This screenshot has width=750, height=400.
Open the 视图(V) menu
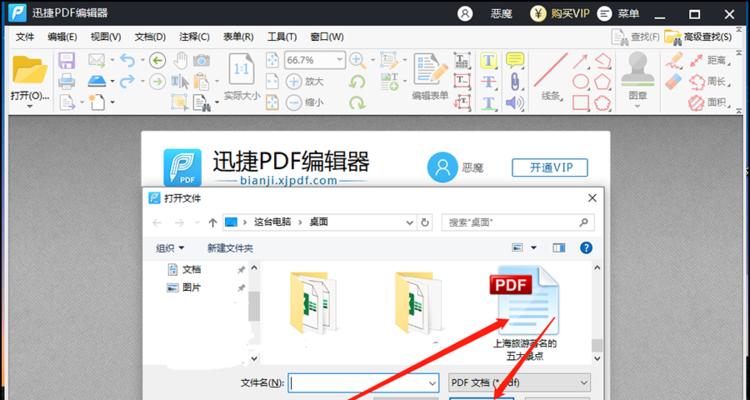(x=106, y=37)
